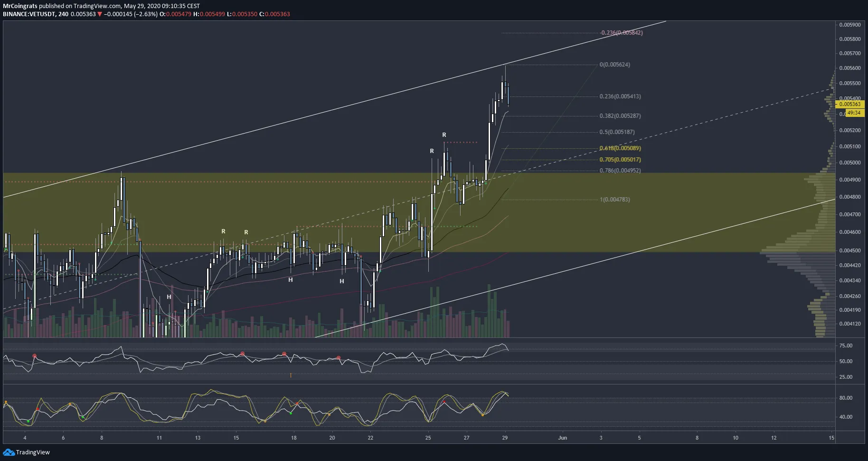Click the 29 date on the time axis
Screen dimensions: 868x461
tap(505, 438)
